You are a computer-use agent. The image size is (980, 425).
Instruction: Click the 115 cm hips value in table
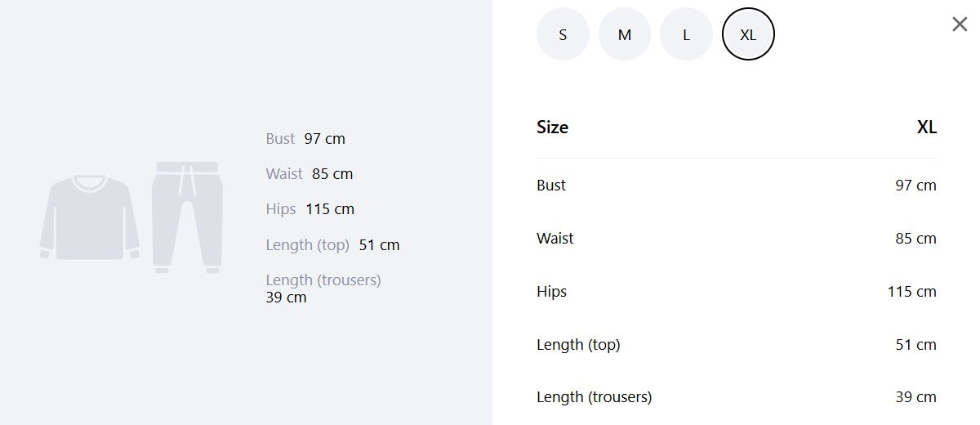(x=912, y=292)
